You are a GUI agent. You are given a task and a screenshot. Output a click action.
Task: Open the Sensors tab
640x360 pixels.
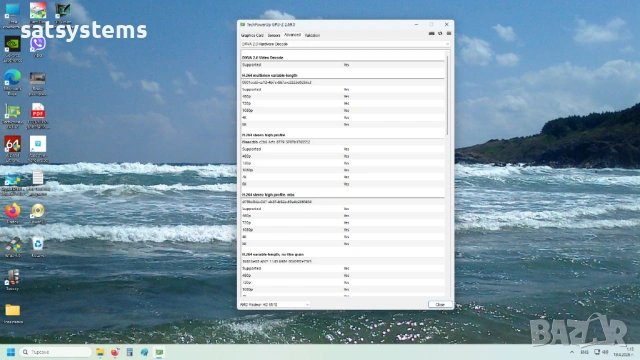point(274,36)
